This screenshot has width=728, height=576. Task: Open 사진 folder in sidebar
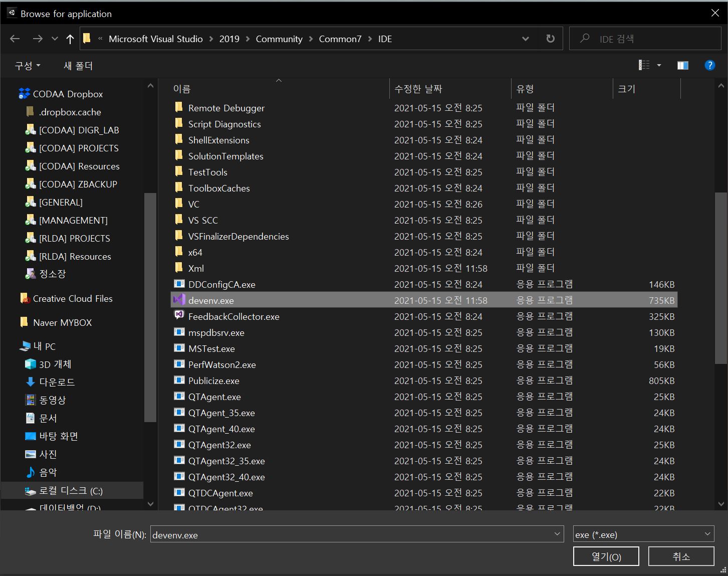48,454
